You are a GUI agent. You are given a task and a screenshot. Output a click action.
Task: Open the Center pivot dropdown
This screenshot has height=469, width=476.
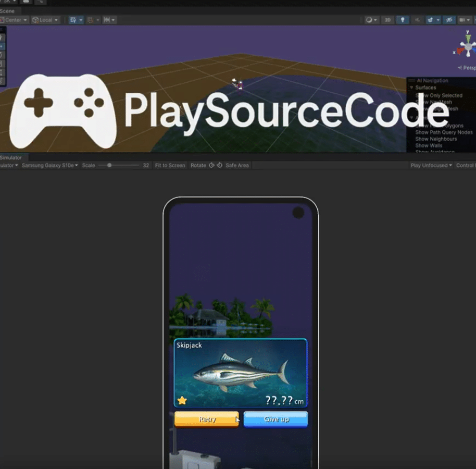coord(14,20)
